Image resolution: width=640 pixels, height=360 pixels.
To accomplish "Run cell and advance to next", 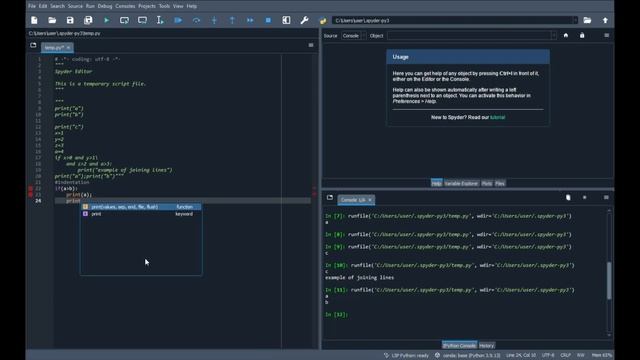I will coord(142,20).
